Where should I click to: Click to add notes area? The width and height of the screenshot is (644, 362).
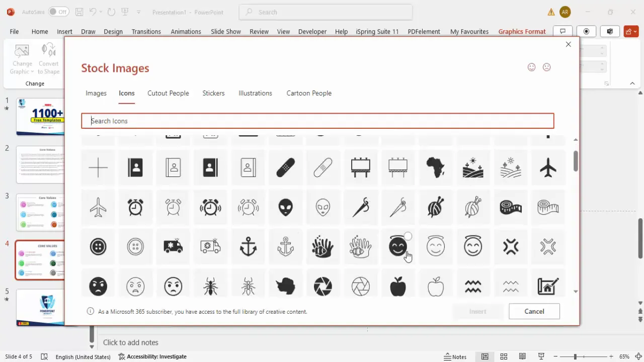click(131, 342)
